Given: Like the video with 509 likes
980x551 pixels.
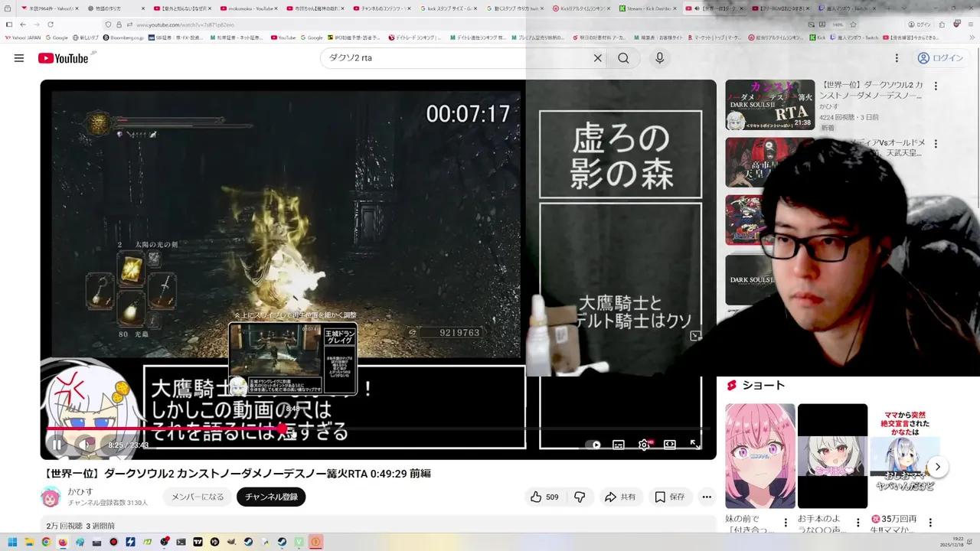Looking at the screenshot, I should coord(544,497).
